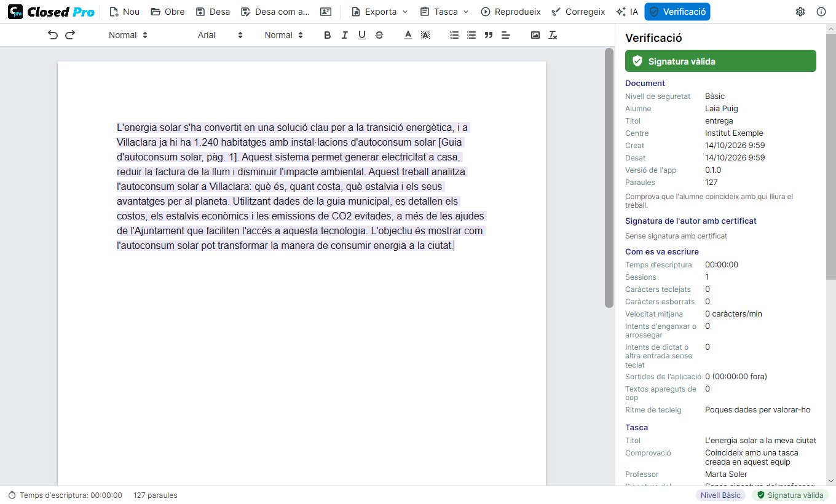Expand the Tasca dropdown menu
This screenshot has width=836, height=504.
pos(444,12)
